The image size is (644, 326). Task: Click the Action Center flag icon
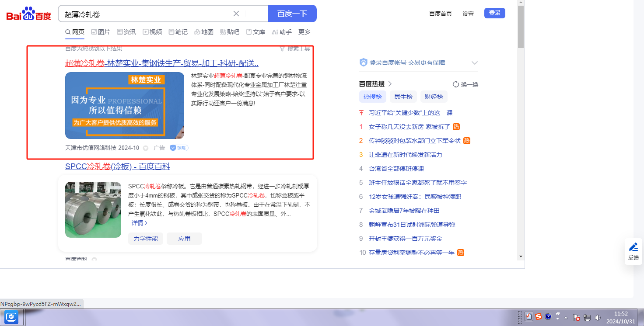[x=577, y=318]
